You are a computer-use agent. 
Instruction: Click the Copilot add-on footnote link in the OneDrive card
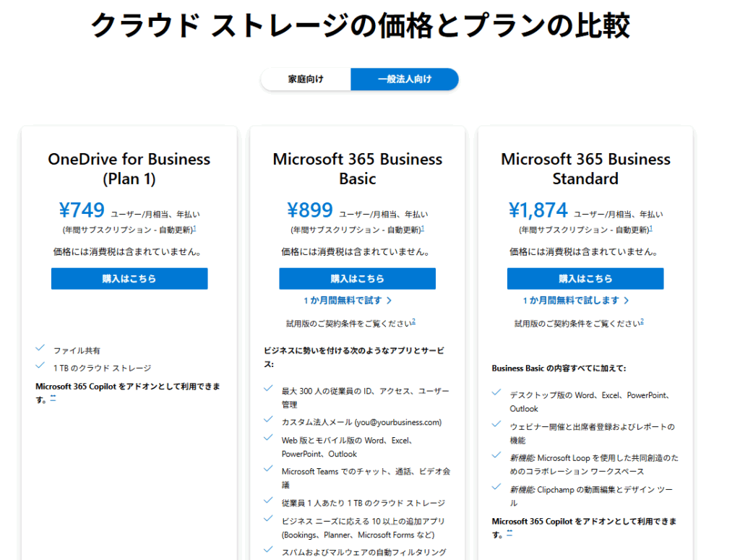click(x=53, y=399)
